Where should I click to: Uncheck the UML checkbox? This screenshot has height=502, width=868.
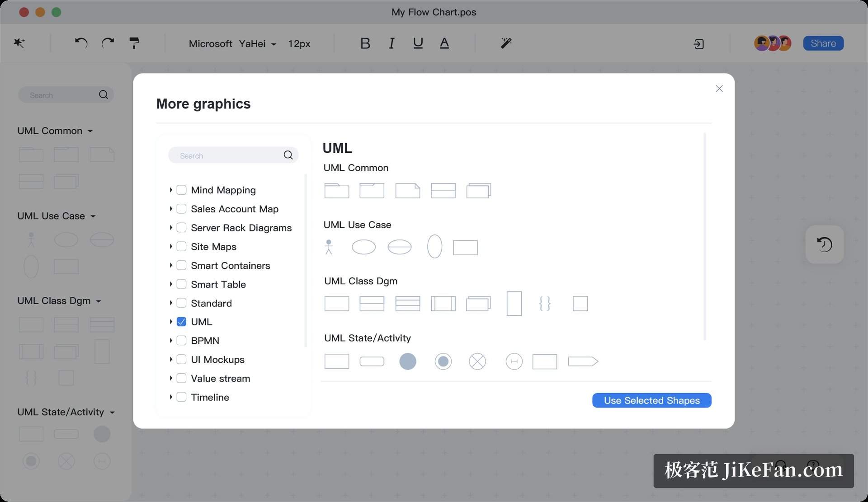point(181,322)
